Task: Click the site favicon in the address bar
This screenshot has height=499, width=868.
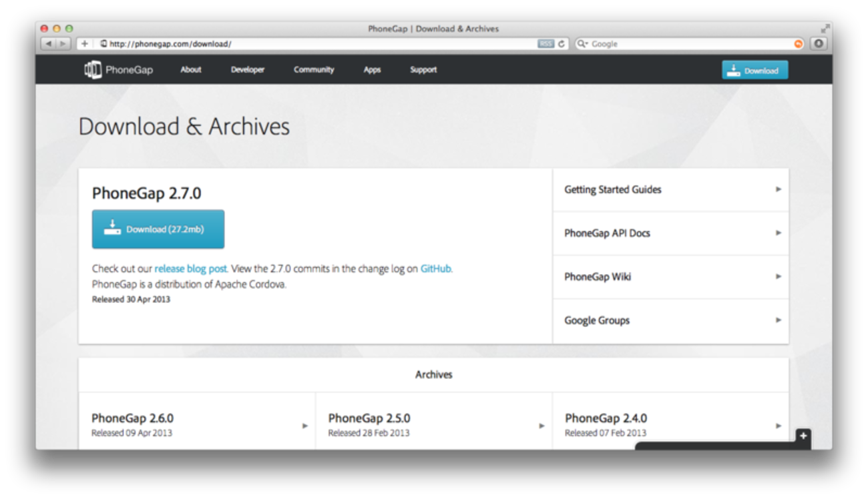Action: 103,44
